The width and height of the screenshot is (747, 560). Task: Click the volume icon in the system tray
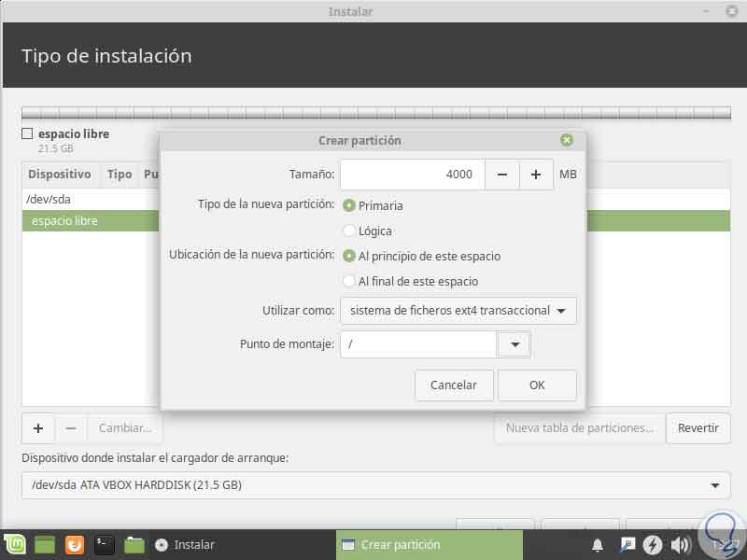coord(680,544)
